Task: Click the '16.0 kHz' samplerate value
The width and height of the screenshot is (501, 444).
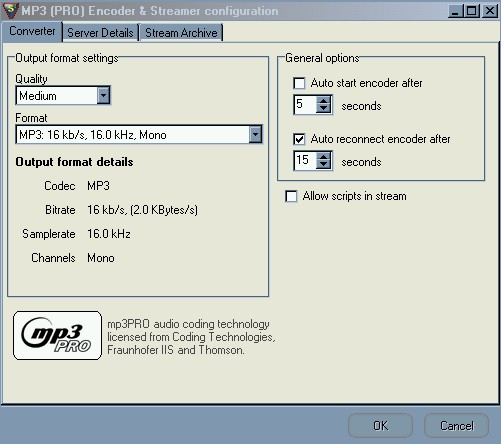Action: pyautogui.click(x=109, y=234)
